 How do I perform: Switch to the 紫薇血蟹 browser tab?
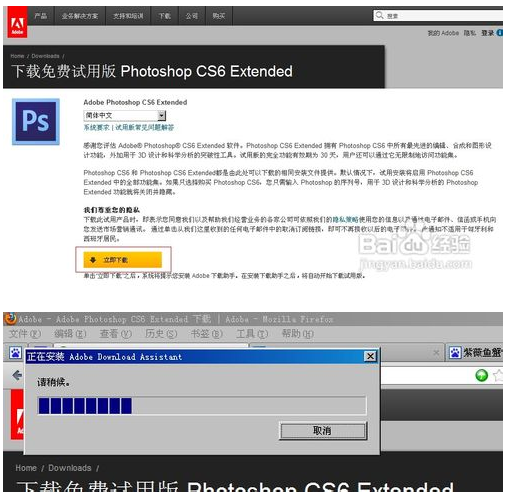tap(475, 352)
